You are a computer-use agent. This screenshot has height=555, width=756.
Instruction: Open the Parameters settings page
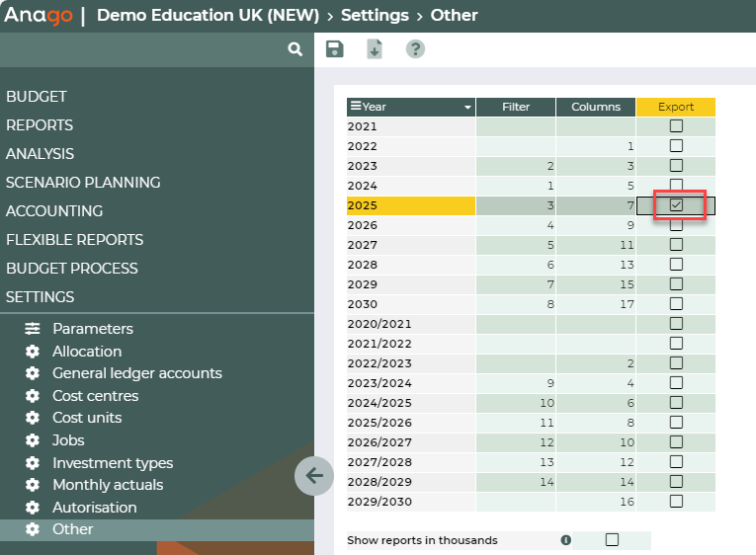[x=93, y=329]
